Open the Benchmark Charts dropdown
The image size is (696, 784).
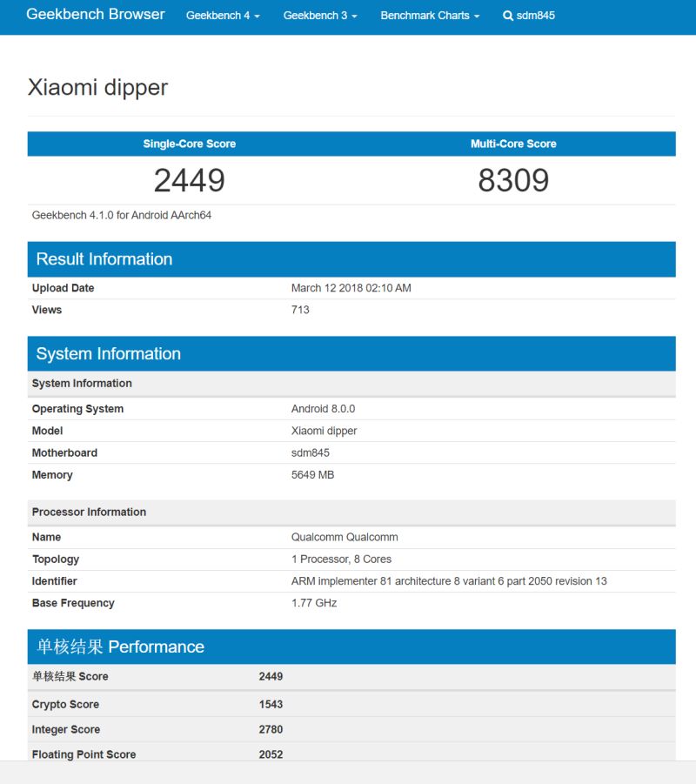[430, 16]
